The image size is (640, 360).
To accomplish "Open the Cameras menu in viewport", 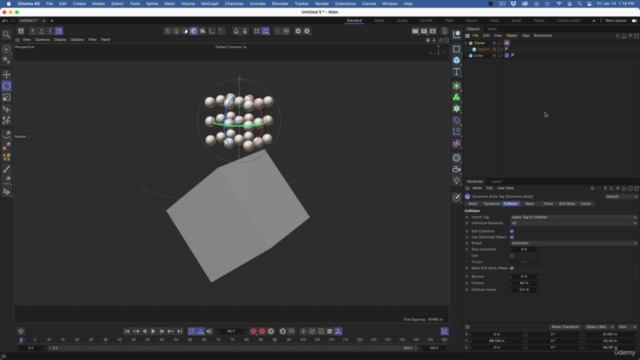I will point(42,40).
